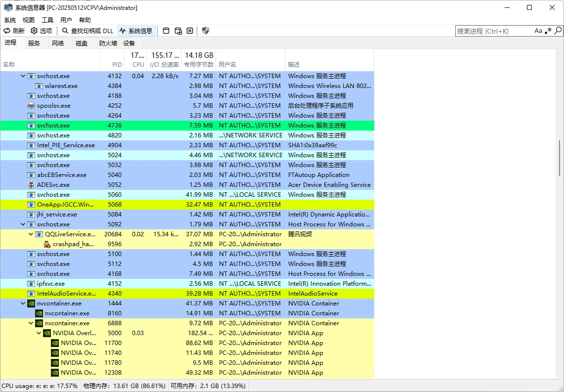Click the 182.54 memory value of NVIDIA Overl...

pos(200,333)
